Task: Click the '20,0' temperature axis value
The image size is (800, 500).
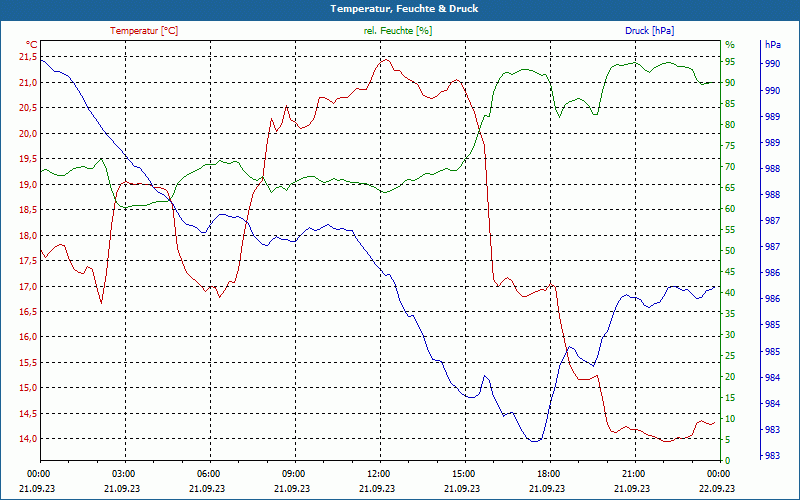Action: [x=28, y=133]
